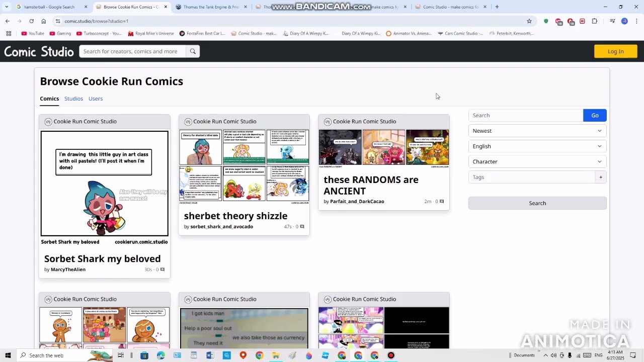Open the taskbar clock showing 4:13 AM

point(615,355)
